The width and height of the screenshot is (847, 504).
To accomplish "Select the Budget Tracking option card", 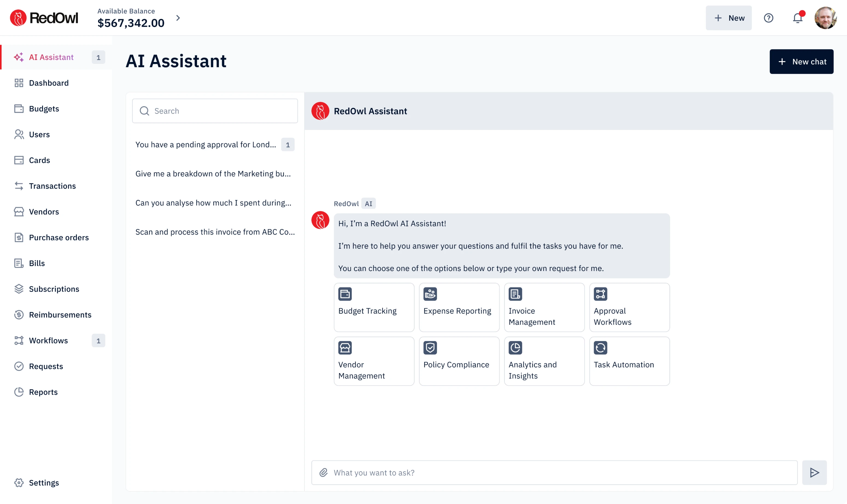I will click(x=374, y=307).
